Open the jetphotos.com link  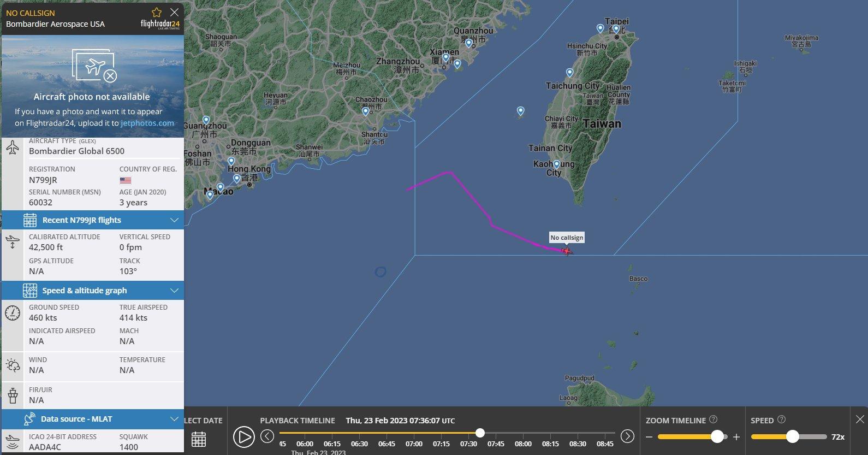[x=147, y=123]
